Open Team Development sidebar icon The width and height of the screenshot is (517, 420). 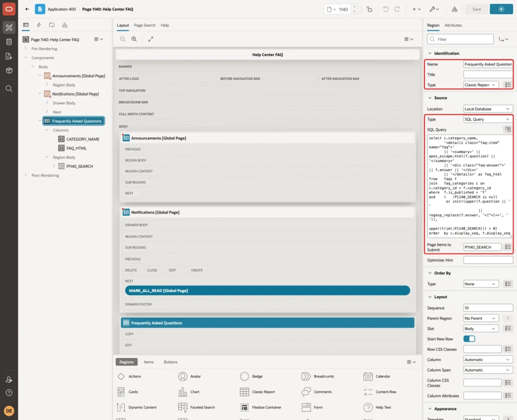(9, 56)
